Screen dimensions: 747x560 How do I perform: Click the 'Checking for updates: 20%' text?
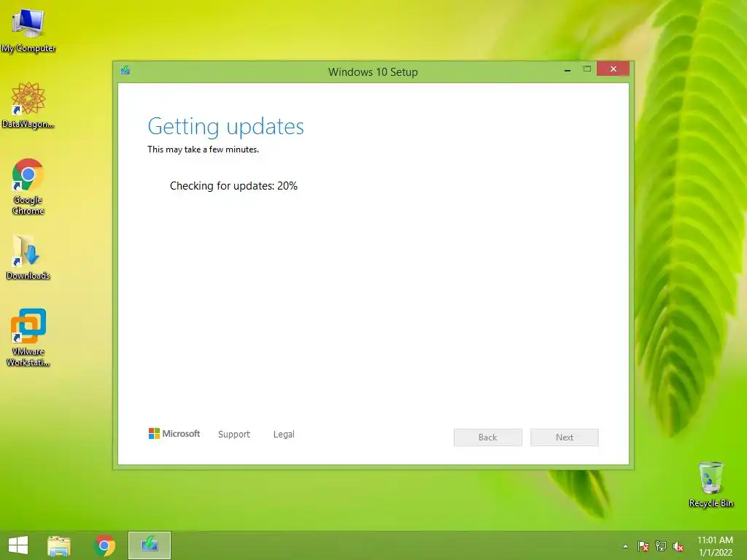click(233, 186)
